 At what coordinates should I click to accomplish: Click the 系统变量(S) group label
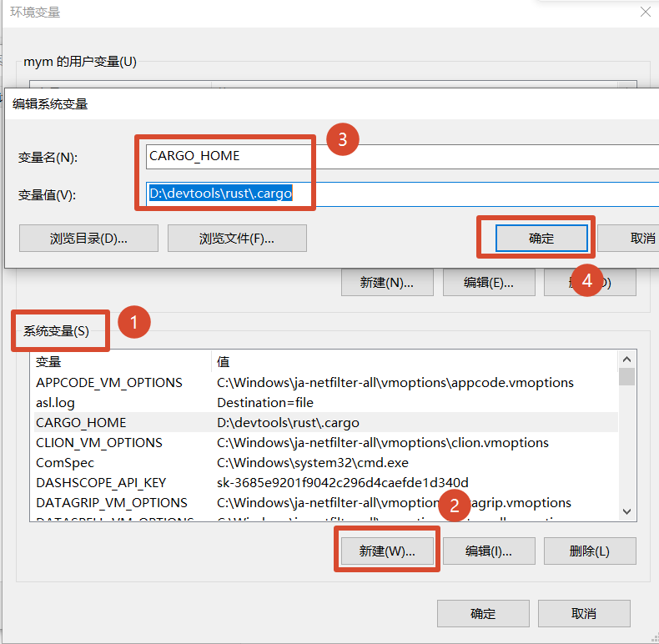click(x=56, y=331)
